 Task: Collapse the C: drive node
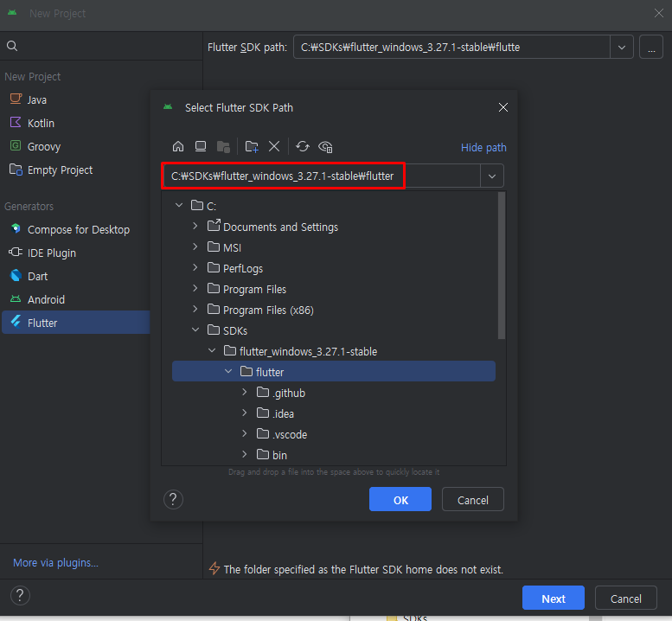click(x=179, y=205)
